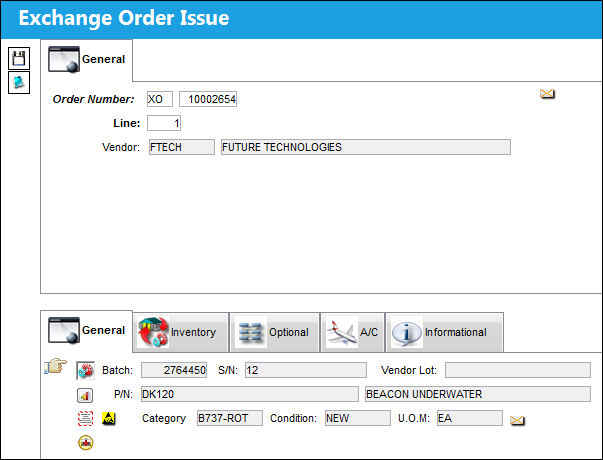Select the lower General tab
The image size is (603, 460).
(87, 330)
